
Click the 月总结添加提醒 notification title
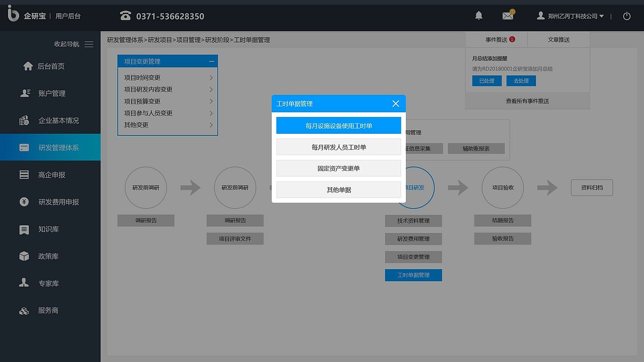coord(490,59)
